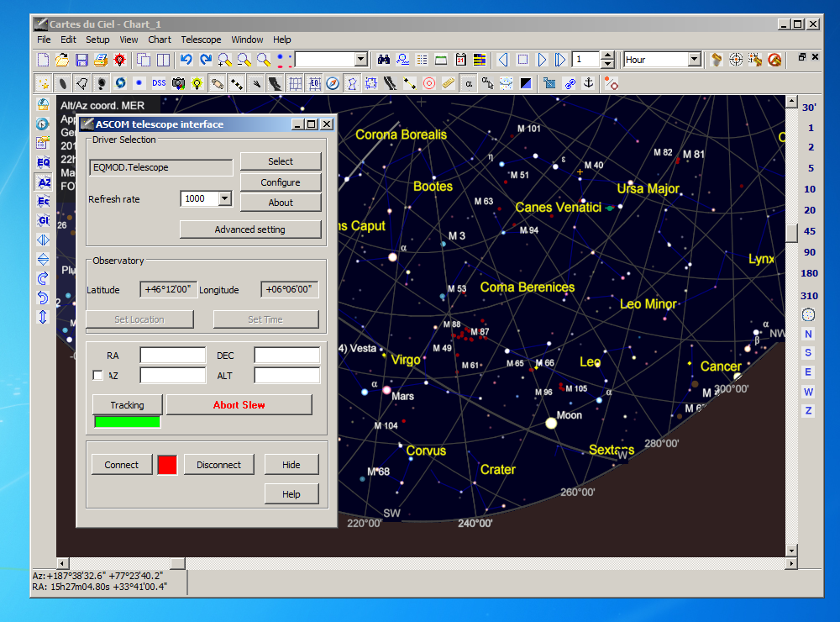Expand the empty search combo box
The width and height of the screenshot is (840, 622).
click(360, 60)
